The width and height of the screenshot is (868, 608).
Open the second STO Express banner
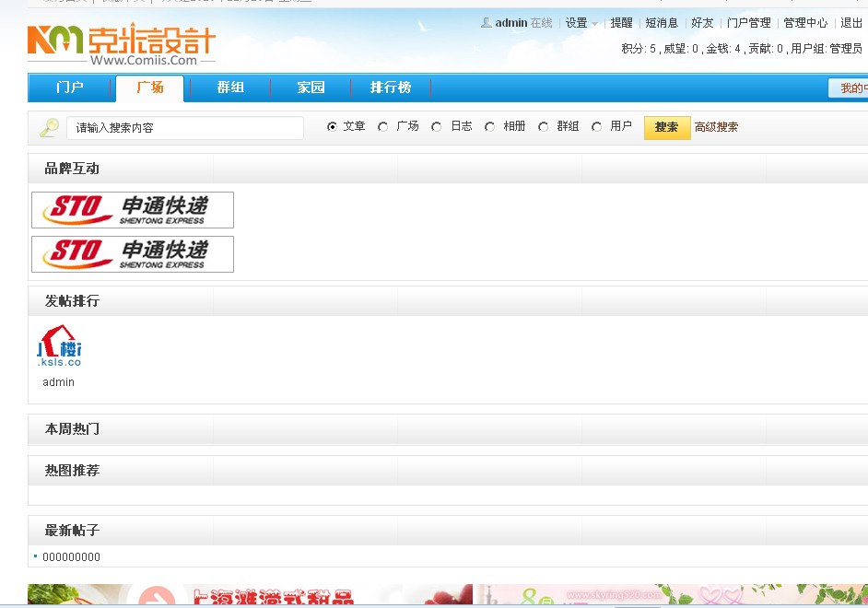tap(133, 254)
